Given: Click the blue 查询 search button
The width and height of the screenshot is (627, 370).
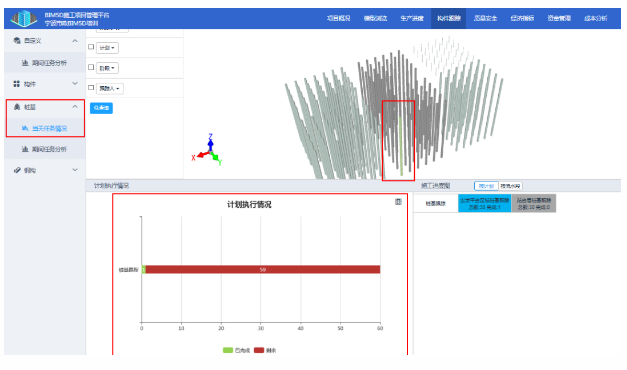Looking at the screenshot, I should coord(101,108).
